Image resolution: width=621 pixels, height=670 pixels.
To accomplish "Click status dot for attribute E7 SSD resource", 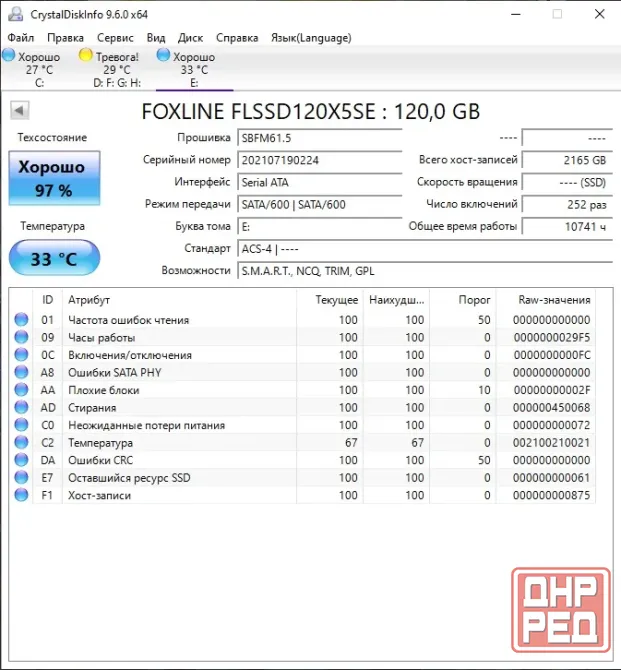I will coord(21,477).
